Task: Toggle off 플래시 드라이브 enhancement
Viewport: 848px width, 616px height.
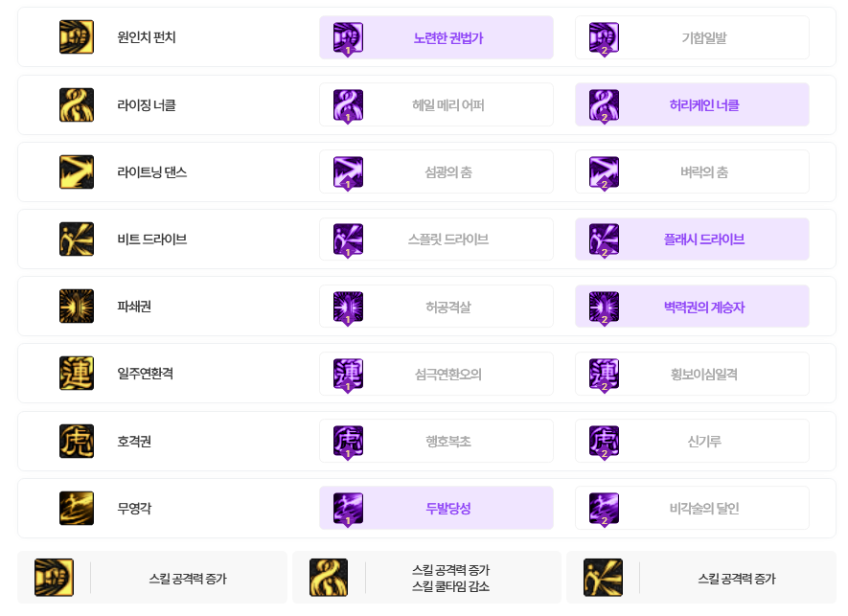Action: (x=692, y=240)
